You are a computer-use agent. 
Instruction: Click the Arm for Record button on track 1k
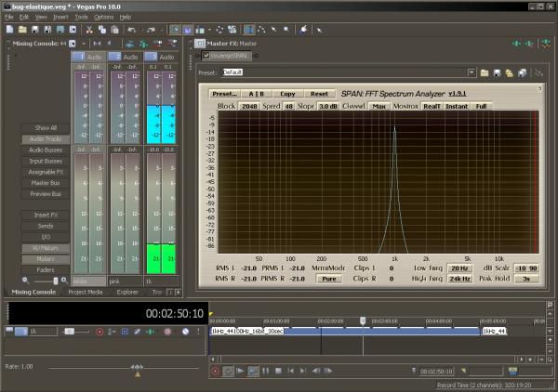tap(100, 332)
